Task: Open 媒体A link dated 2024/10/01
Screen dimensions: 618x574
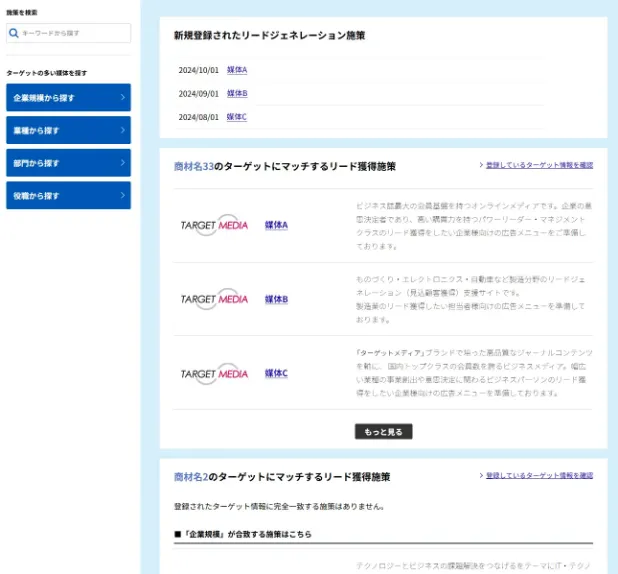Action: coord(237,70)
